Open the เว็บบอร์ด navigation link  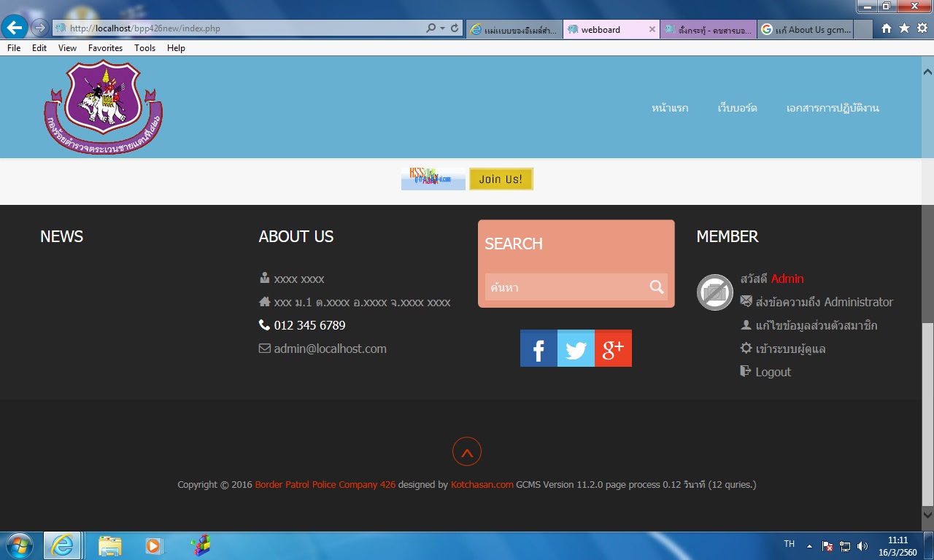(x=737, y=108)
